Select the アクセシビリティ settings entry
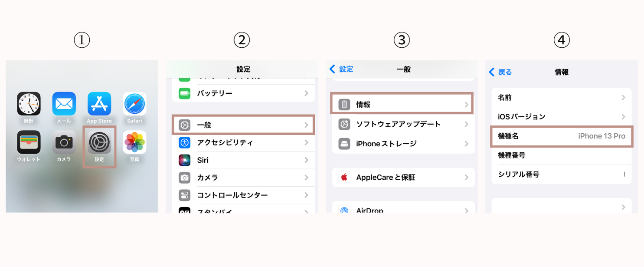 point(243,142)
